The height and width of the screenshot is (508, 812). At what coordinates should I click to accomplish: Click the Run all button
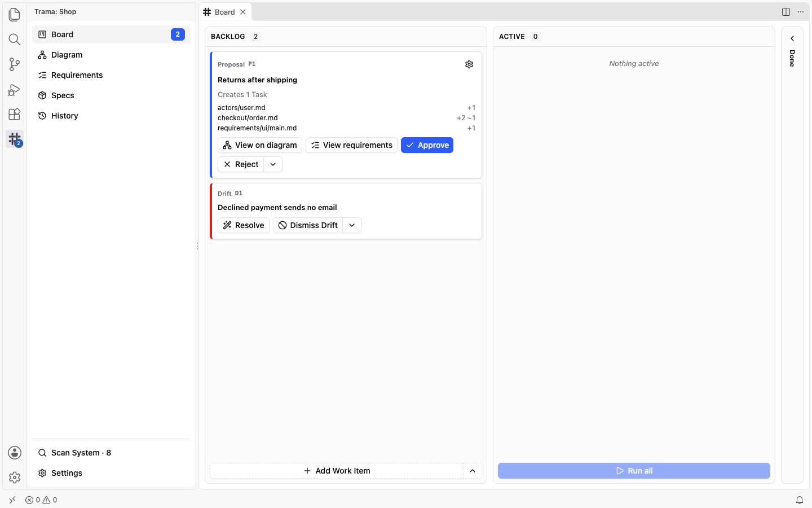tap(634, 471)
